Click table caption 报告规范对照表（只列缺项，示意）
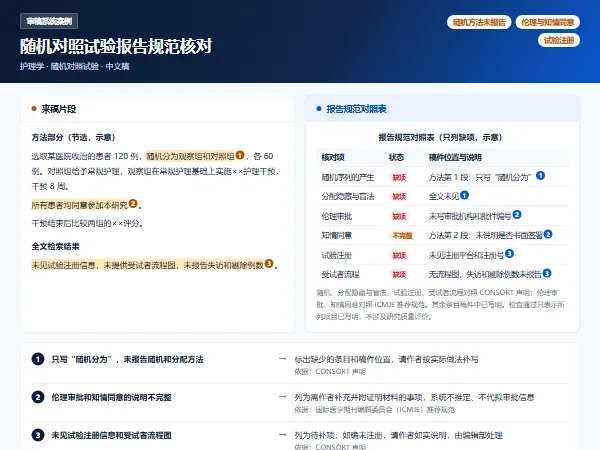The height and width of the screenshot is (450, 600). pos(440,137)
